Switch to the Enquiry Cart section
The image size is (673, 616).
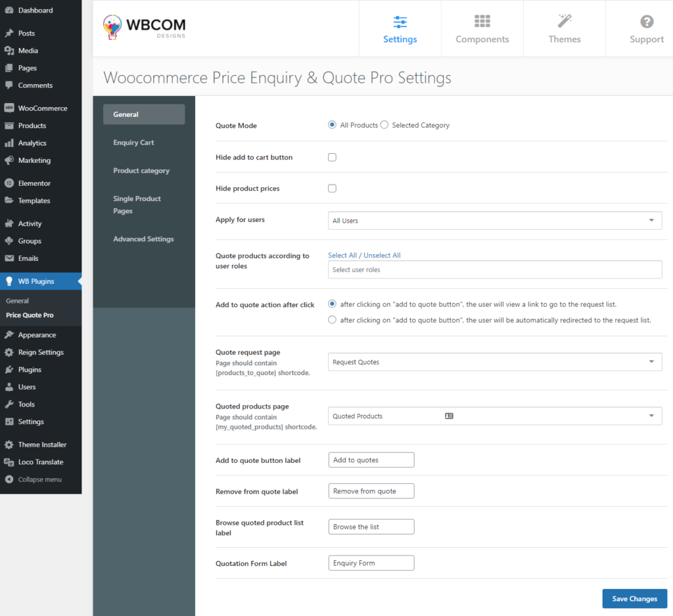pos(144,143)
